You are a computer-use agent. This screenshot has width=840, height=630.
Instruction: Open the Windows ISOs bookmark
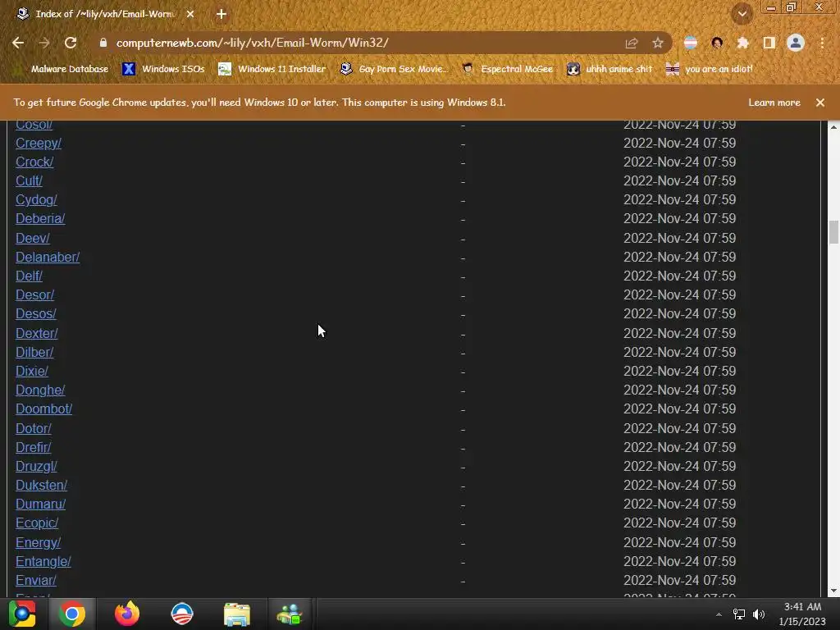click(164, 69)
